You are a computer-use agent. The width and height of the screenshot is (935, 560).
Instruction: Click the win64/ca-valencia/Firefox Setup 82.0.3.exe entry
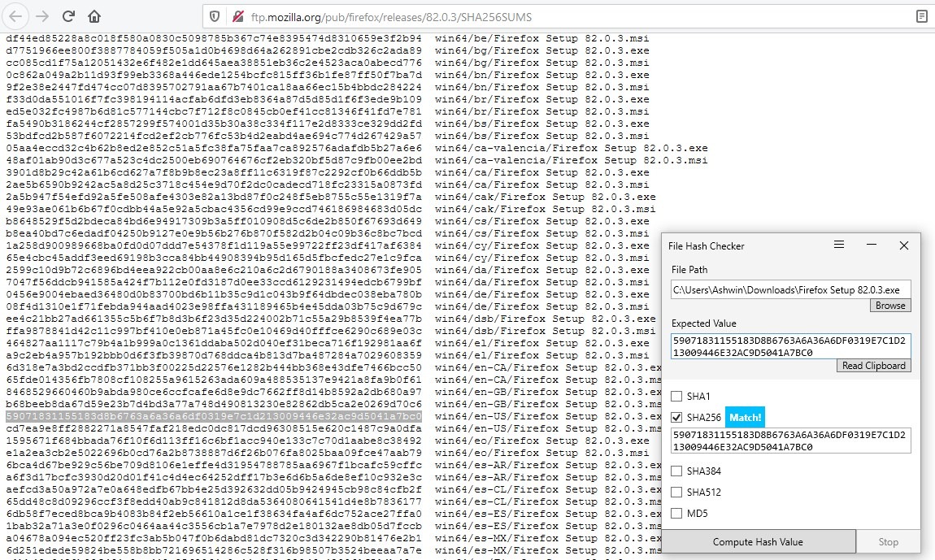coord(572,148)
